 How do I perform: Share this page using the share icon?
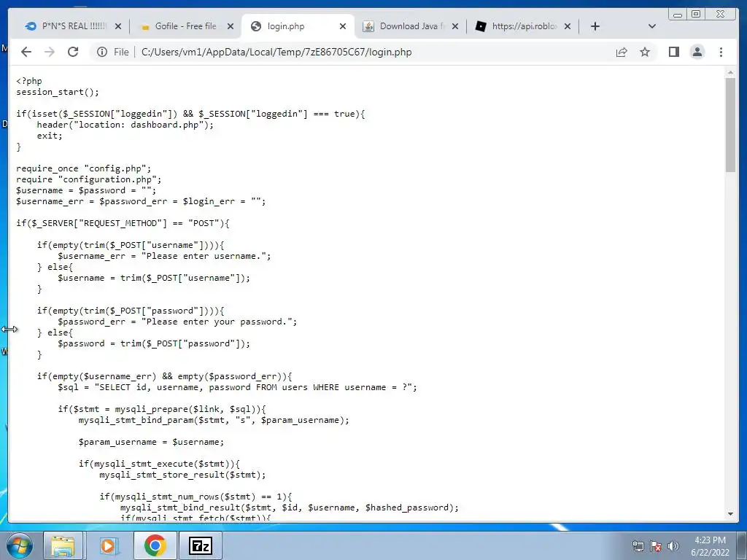coord(622,52)
